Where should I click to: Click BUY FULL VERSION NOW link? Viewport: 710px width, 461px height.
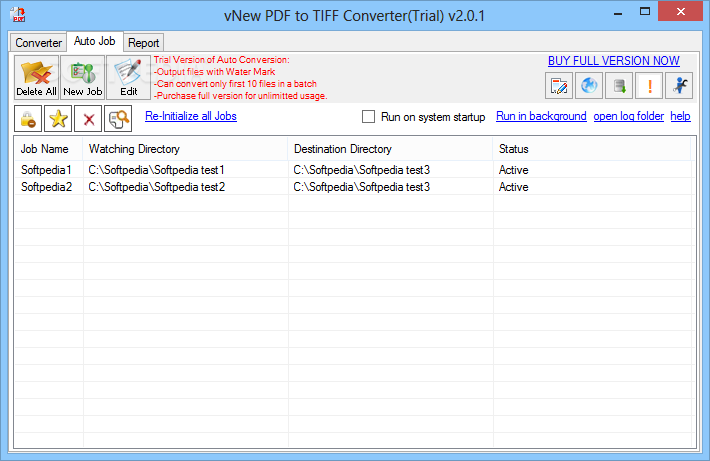click(614, 61)
